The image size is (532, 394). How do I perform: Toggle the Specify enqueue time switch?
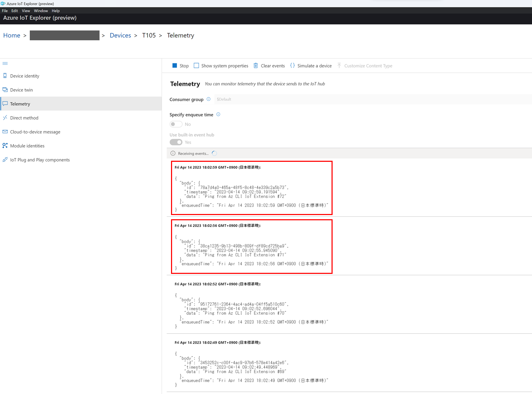point(176,124)
